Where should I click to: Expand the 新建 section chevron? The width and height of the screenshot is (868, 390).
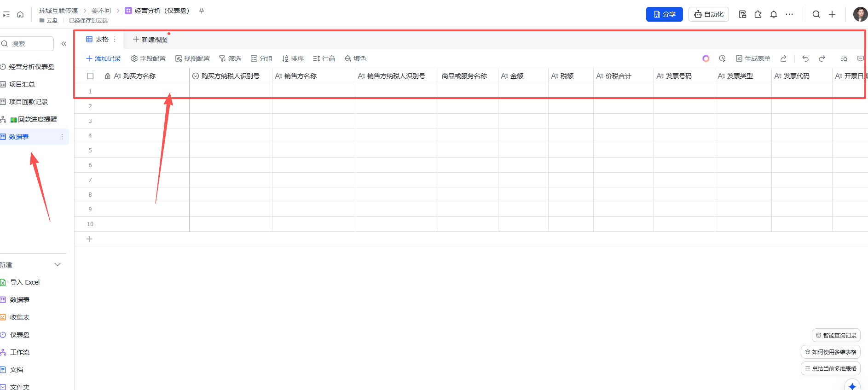(58, 265)
